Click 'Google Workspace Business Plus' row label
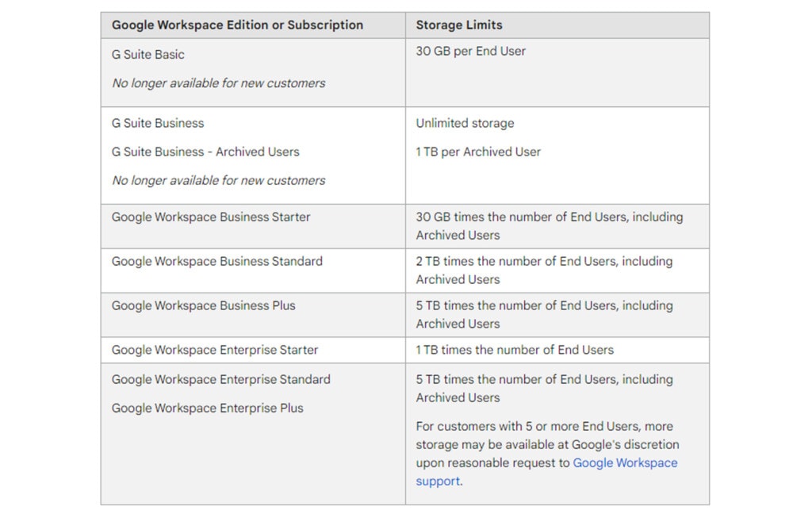The image size is (812, 514). 204,305
